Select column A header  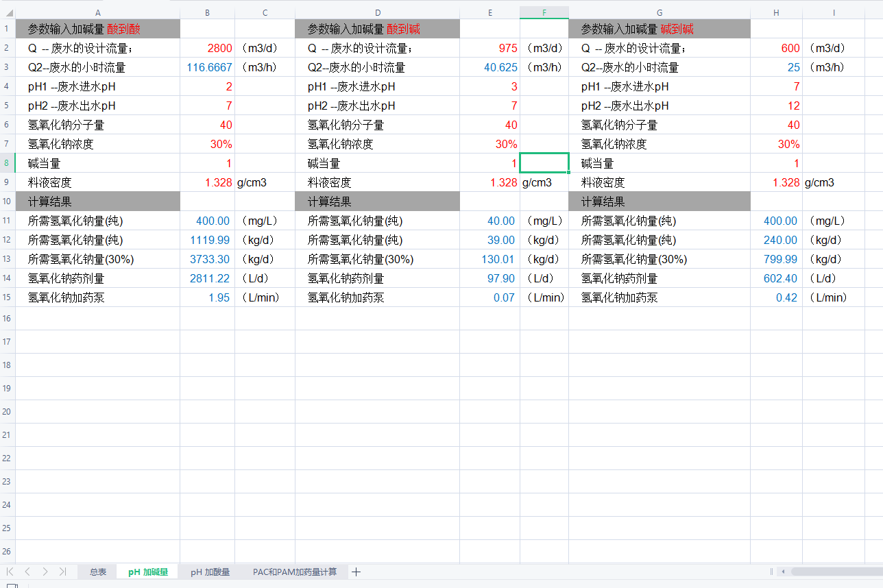(97, 12)
